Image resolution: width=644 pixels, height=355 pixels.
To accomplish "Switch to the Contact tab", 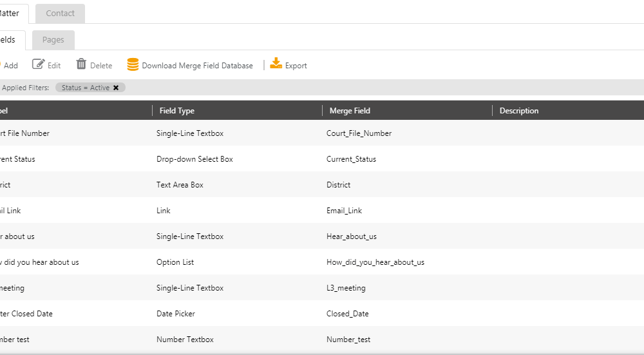I will point(60,14).
